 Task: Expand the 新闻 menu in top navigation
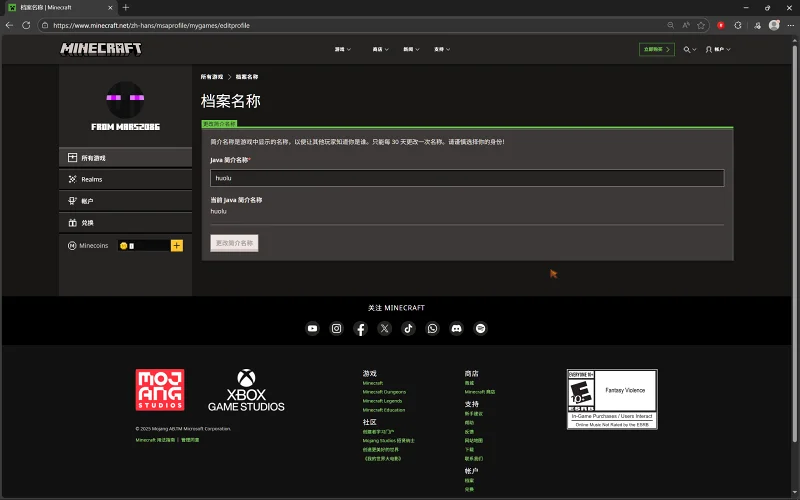click(x=411, y=49)
